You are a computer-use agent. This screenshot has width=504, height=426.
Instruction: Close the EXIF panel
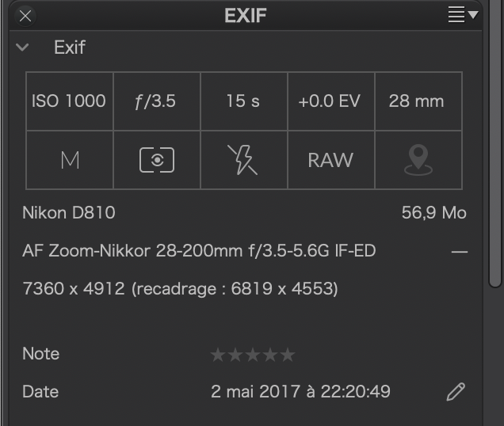tap(25, 15)
